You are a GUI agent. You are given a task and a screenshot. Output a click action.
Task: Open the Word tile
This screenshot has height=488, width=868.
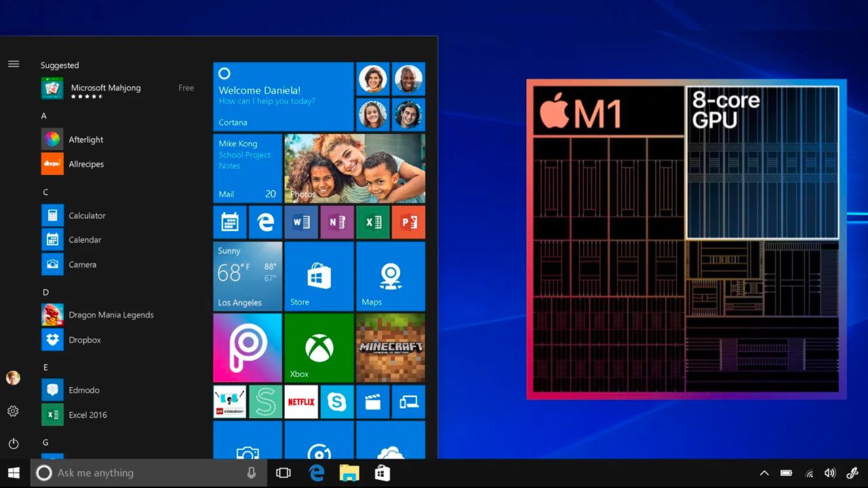(x=302, y=222)
